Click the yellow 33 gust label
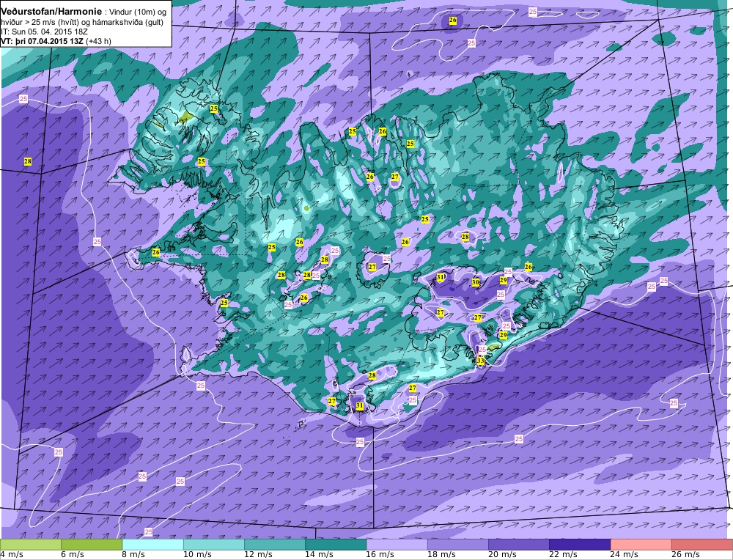This screenshot has width=733, height=560. [x=481, y=361]
